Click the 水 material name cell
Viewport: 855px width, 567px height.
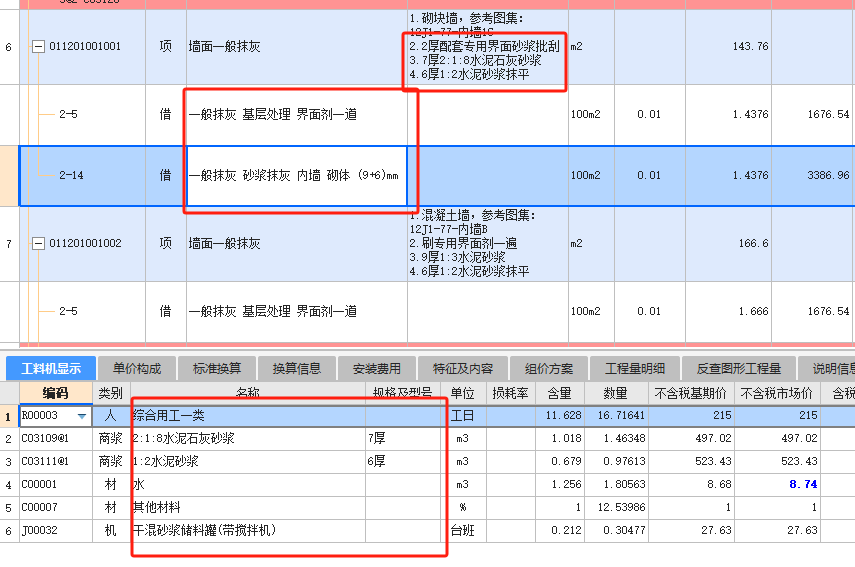[x=248, y=485]
